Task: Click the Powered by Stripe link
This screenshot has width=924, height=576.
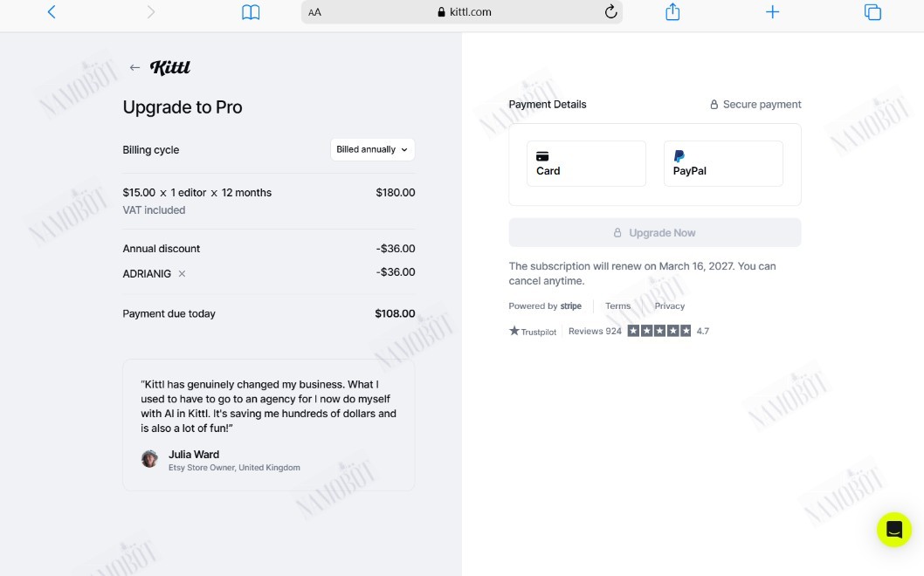Action: coord(545,305)
